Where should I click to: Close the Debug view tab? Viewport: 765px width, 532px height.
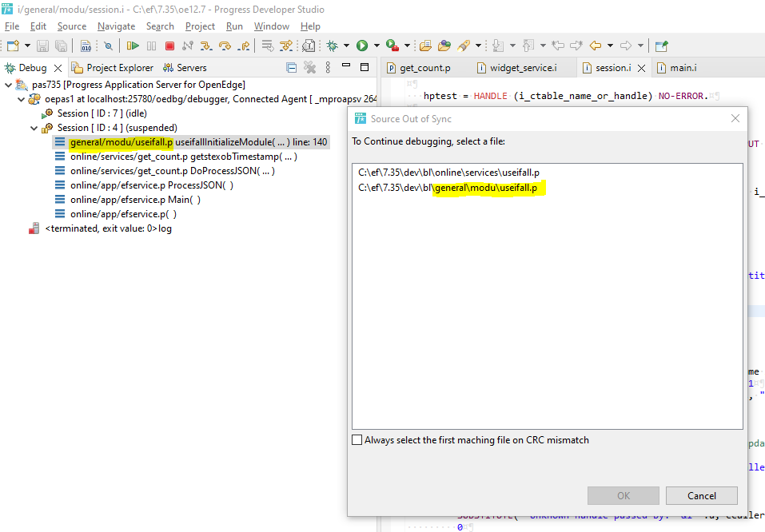(58, 68)
